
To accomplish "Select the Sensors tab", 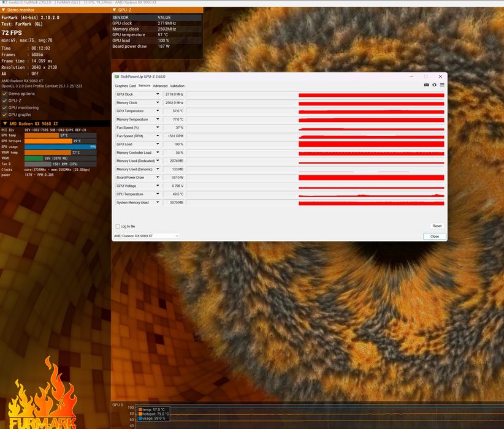I will click(144, 85).
